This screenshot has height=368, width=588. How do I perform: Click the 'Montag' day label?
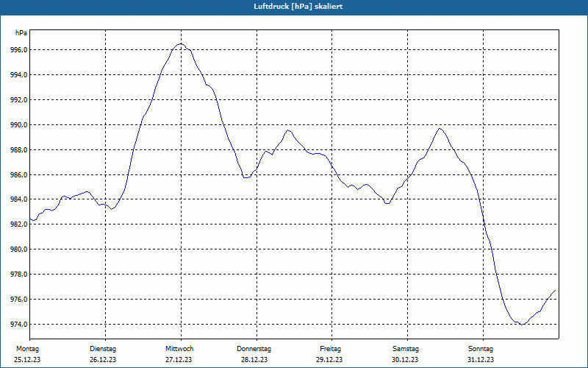[x=27, y=349]
